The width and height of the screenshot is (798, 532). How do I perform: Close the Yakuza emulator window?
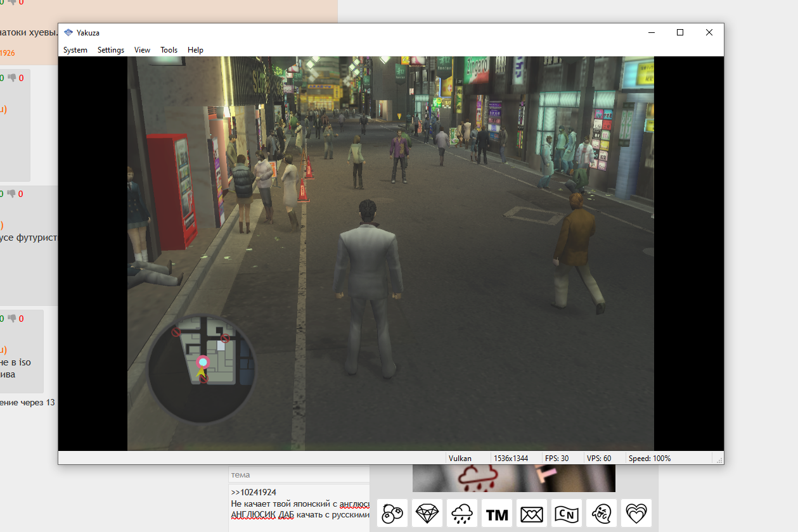709,33
